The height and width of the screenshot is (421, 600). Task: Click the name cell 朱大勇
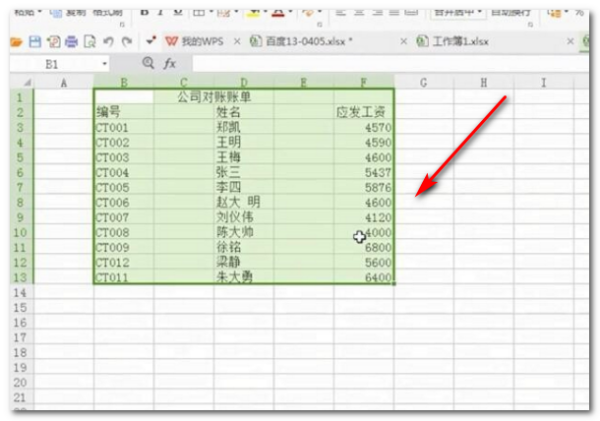click(x=243, y=277)
